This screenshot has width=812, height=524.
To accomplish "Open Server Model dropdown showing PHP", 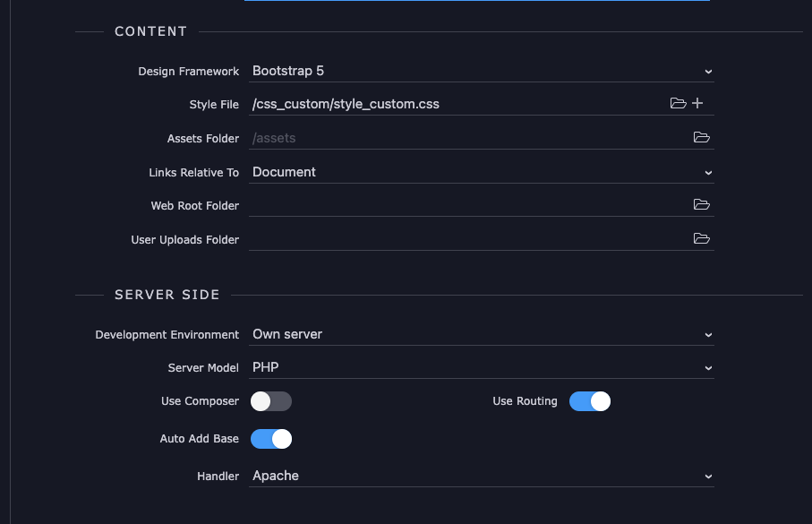I will point(481,367).
